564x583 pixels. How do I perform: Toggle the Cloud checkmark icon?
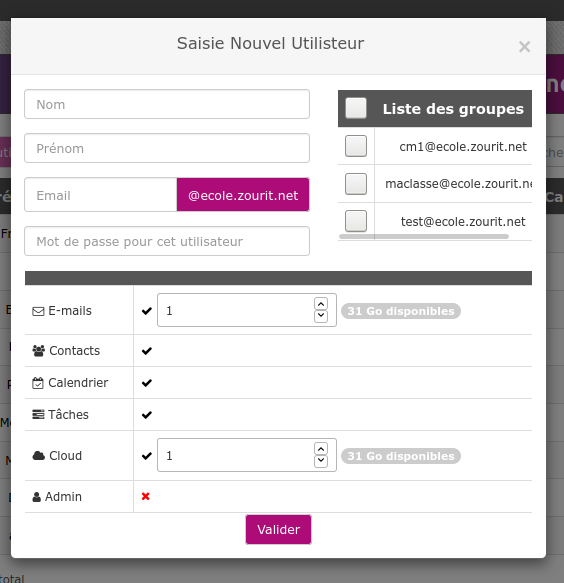click(147, 455)
